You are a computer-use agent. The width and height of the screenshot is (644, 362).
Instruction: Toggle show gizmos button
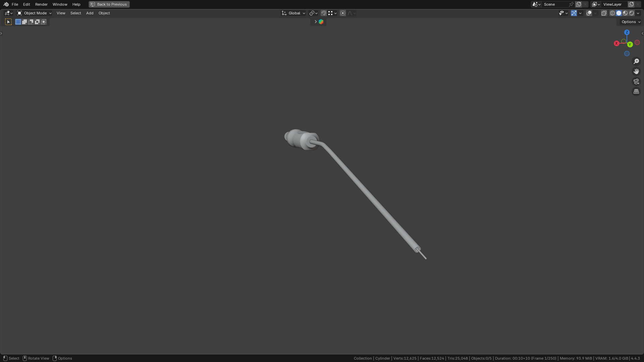pos(574,13)
